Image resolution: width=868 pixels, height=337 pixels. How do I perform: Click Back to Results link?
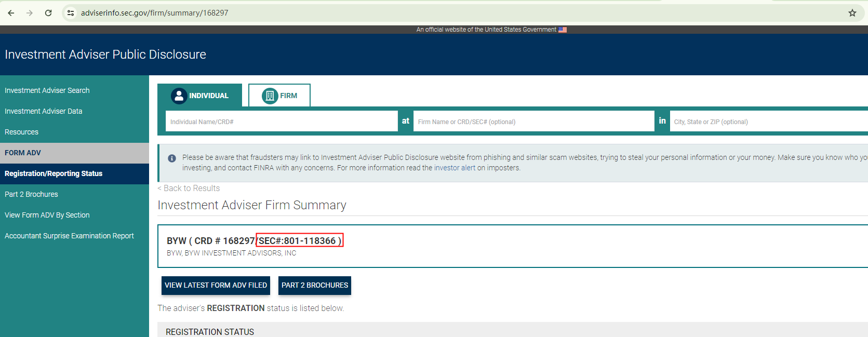(189, 188)
